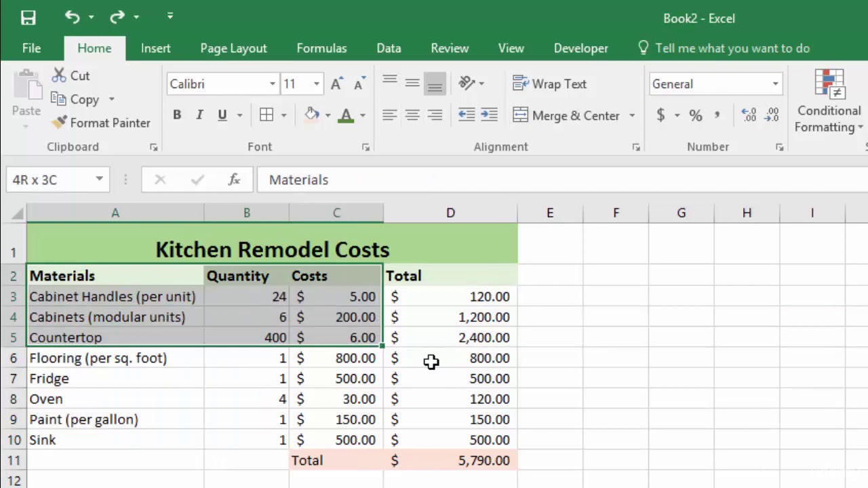Open the Font settings dialog launcher

tap(366, 147)
